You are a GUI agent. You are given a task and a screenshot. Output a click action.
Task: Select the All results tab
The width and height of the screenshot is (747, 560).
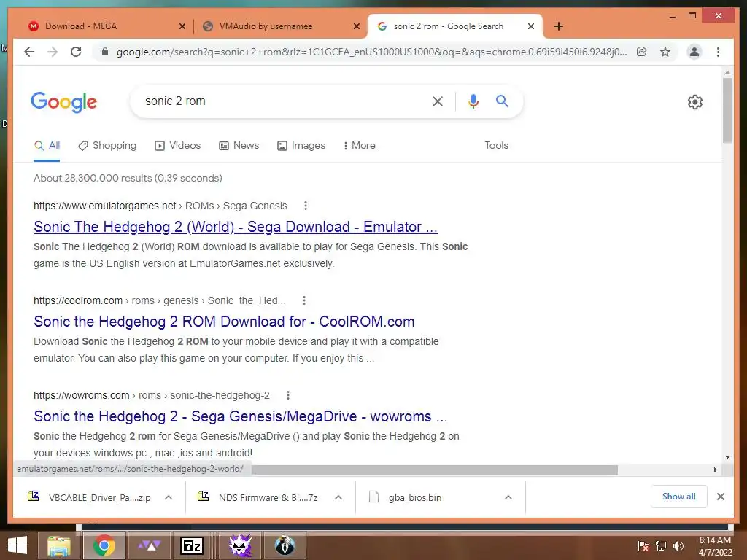[47, 145]
